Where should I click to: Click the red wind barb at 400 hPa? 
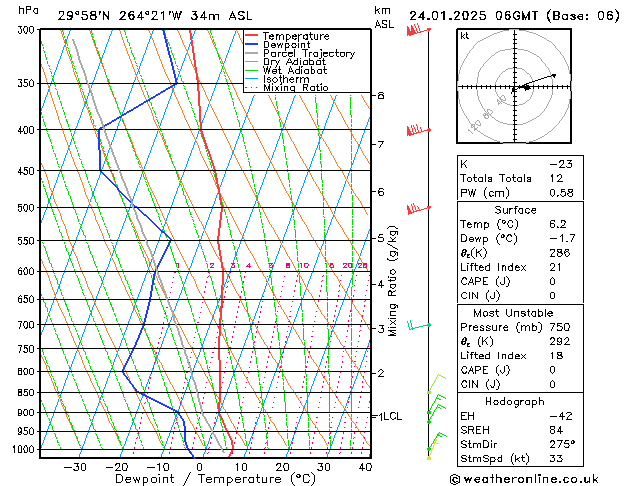click(418, 130)
